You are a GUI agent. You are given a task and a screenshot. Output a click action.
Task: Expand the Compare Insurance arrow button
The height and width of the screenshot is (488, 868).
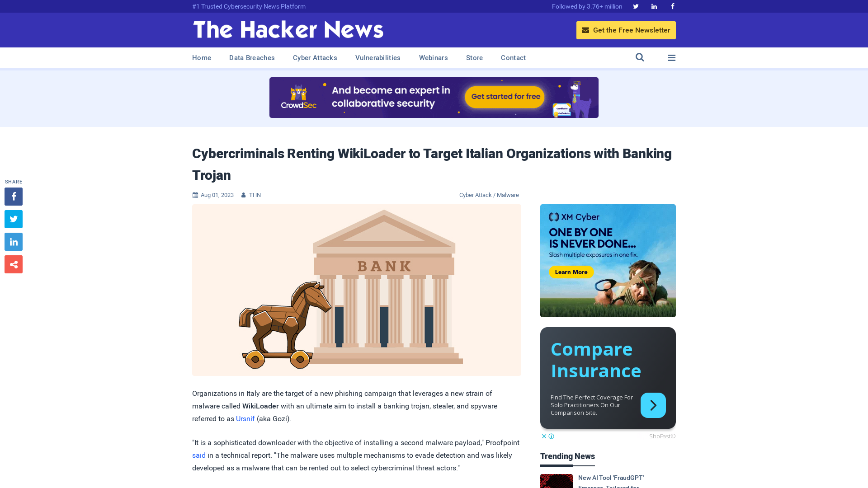pyautogui.click(x=653, y=405)
